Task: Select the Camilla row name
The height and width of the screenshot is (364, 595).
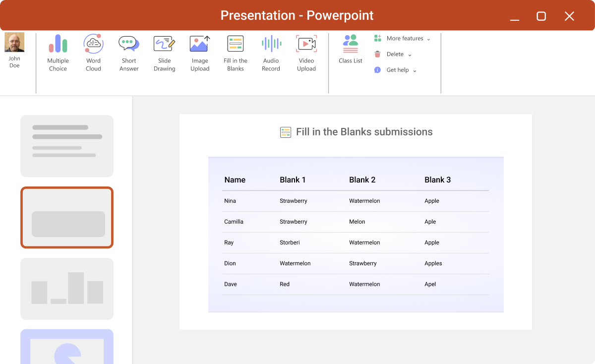Action: point(234,222)
